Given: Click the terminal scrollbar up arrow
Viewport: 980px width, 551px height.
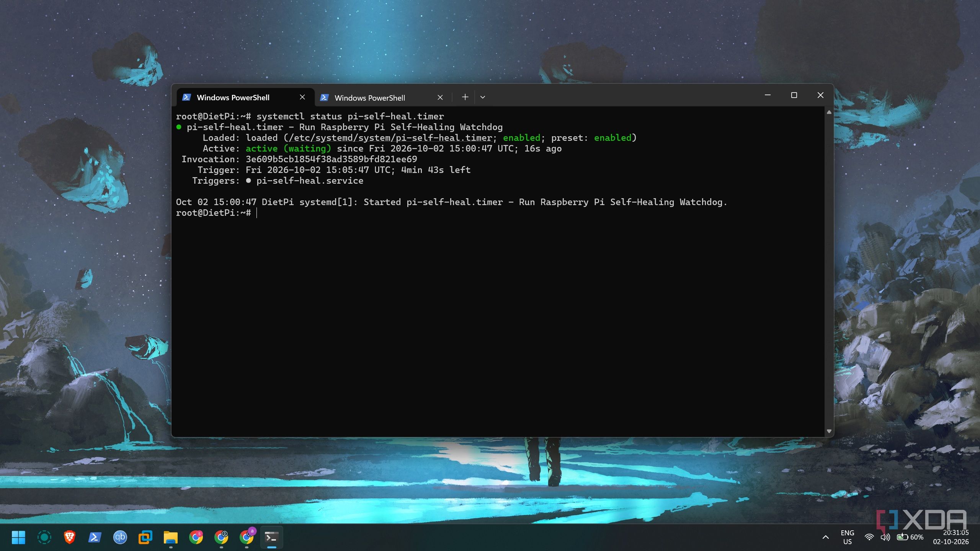Looking at the screenshot, I should coord(829,112).
